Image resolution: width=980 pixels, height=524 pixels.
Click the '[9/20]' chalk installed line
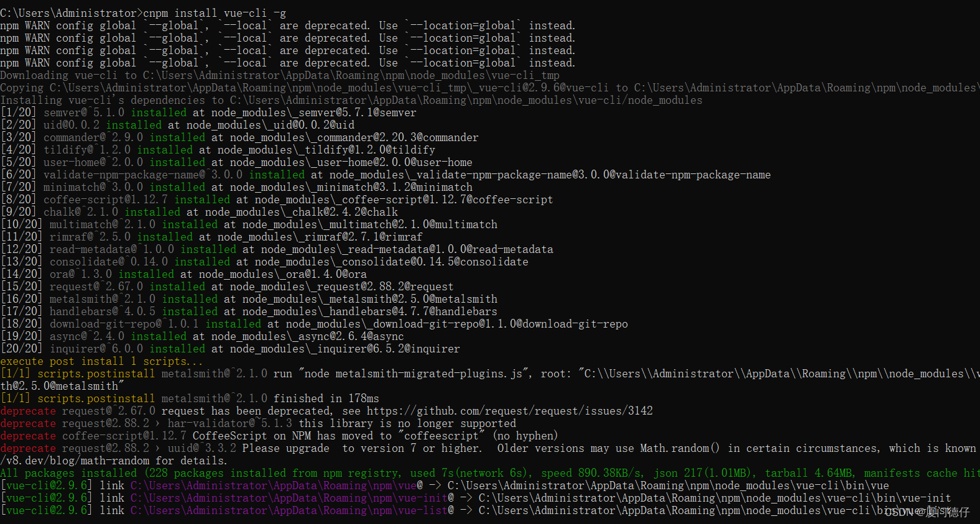199,212
